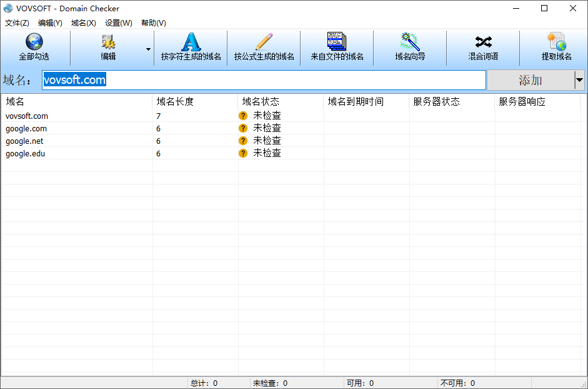Sort by the 域名 column header
Viewport: 588px width, 389px height.
(x=77, y=102)
